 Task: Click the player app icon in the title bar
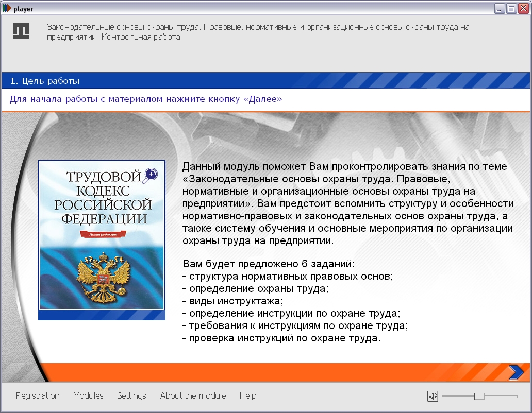[7, 8]
